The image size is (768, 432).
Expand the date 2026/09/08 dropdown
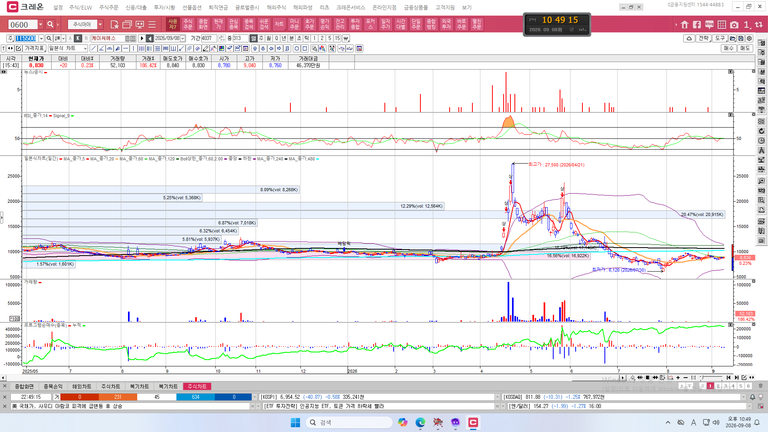[x=183, y=38]
